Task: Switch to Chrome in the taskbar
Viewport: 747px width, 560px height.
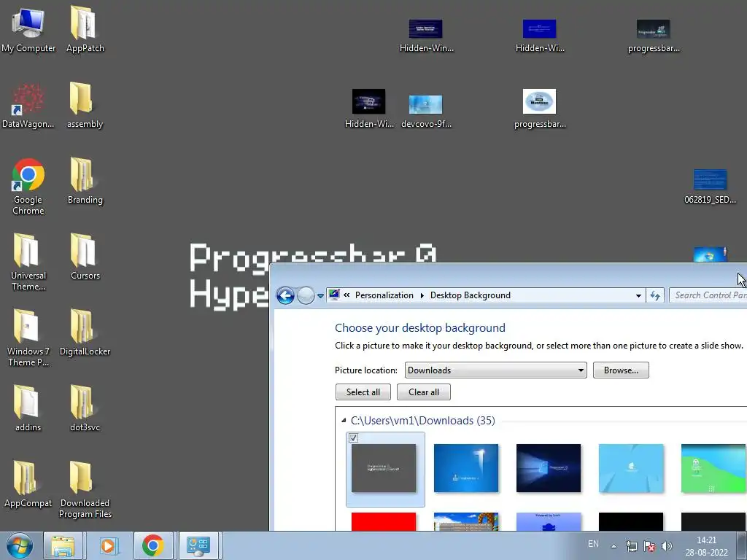Action: [153, 545]
